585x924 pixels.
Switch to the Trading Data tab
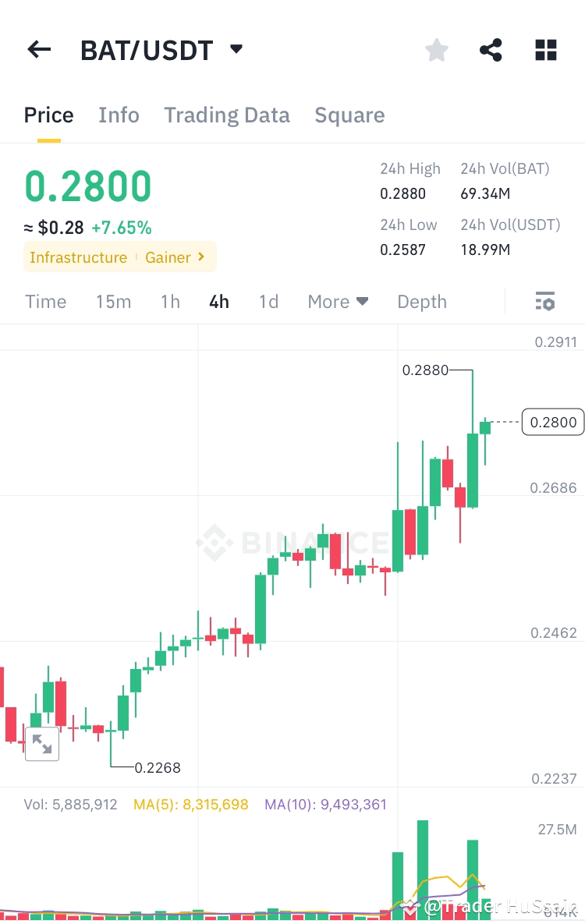coord(227,115)
